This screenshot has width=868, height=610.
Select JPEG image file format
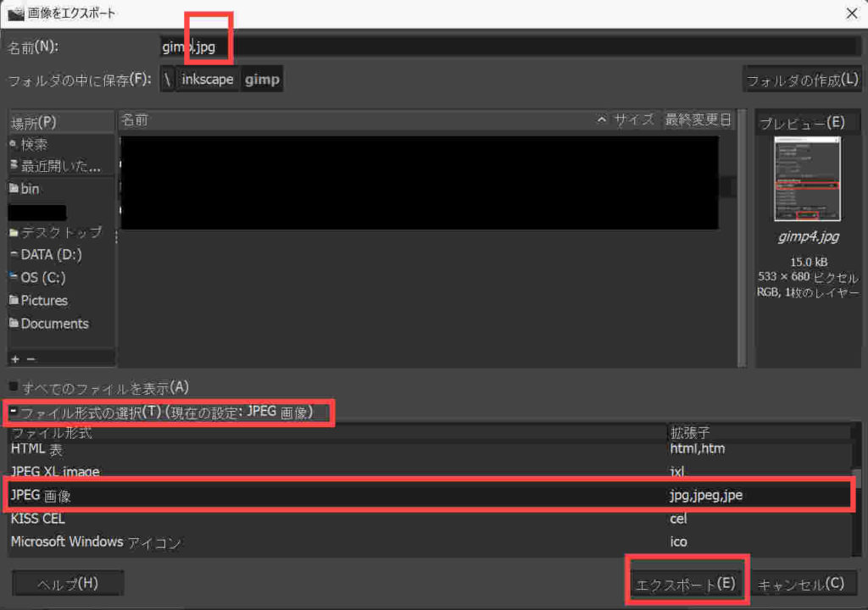[339, 495]
